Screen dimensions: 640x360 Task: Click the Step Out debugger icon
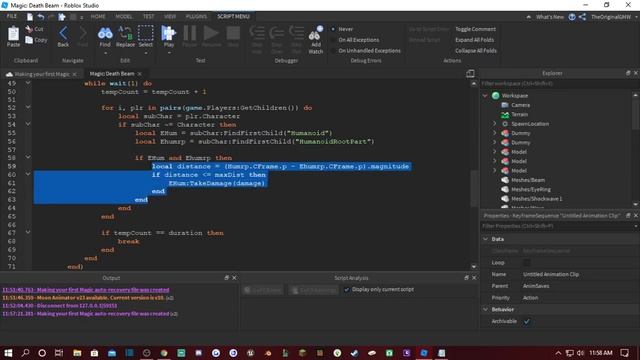pos(296,33)
